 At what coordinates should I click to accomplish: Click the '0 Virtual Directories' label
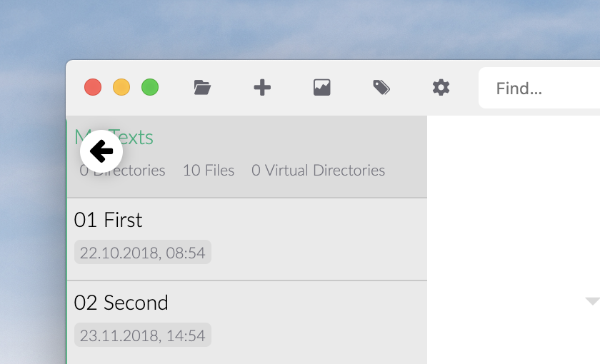click(318, 171)
